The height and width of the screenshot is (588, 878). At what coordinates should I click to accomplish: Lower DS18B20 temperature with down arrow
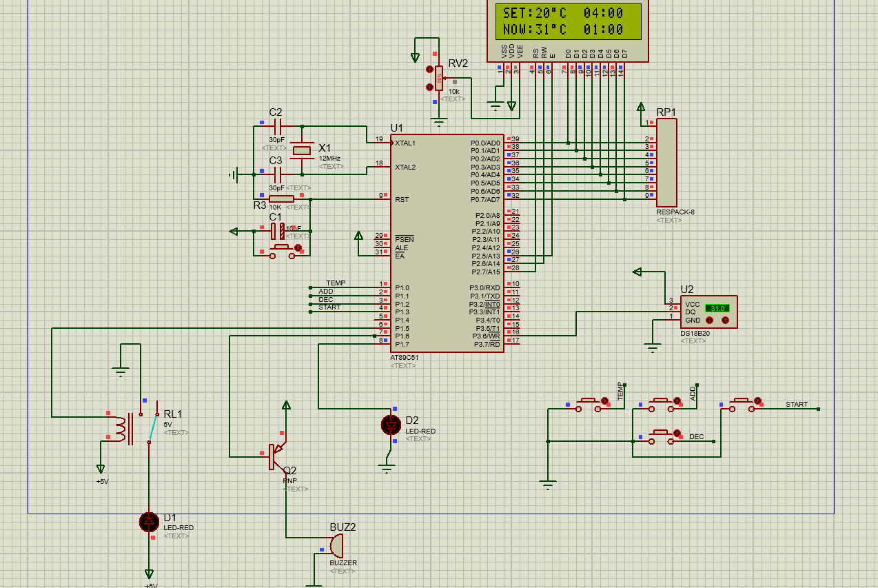(x=708, y=321)
